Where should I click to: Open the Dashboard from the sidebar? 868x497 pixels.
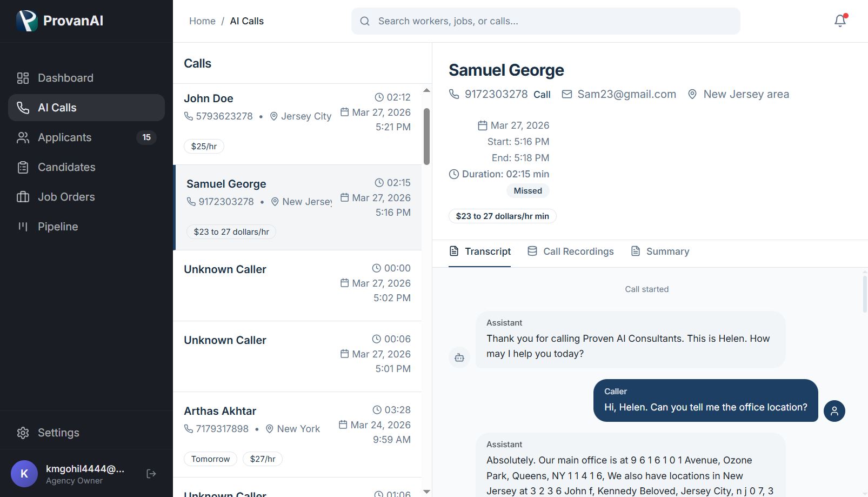point(65,78)
